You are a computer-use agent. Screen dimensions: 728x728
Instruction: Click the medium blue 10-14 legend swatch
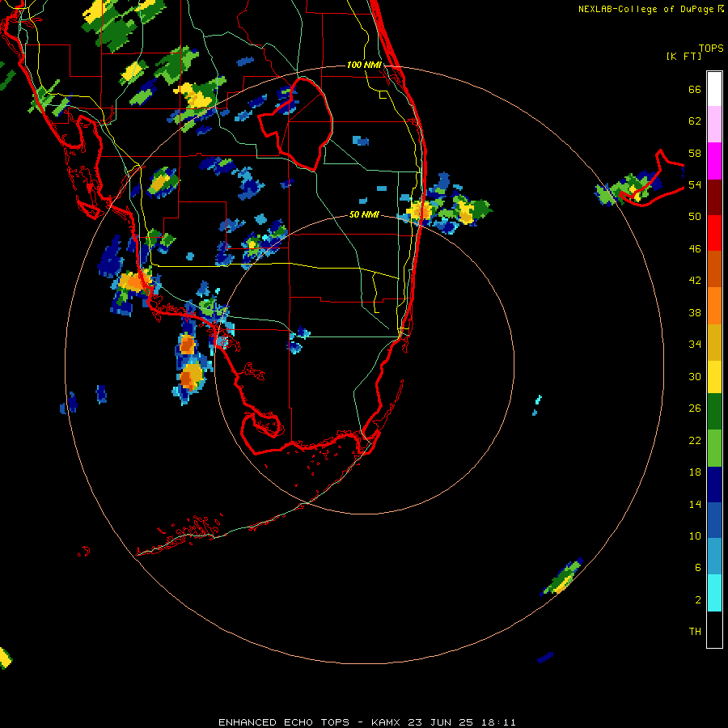[714, 520]
